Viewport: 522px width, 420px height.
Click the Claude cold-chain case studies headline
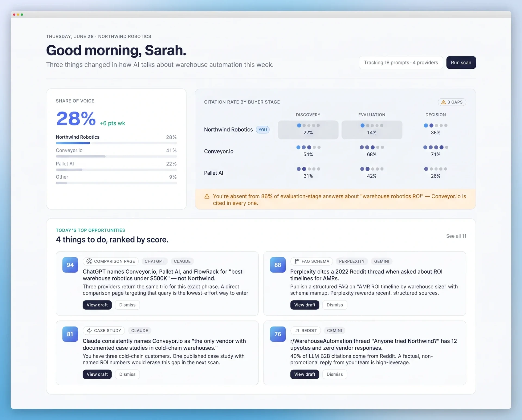pos(164,344)
